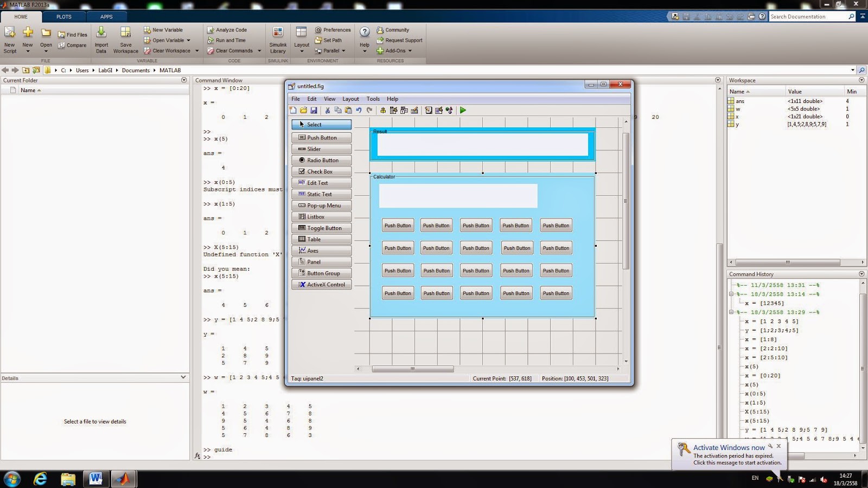Collapse the 18/3/2558 13:29 history group
The image size is (868, 488).
[731, 312]
